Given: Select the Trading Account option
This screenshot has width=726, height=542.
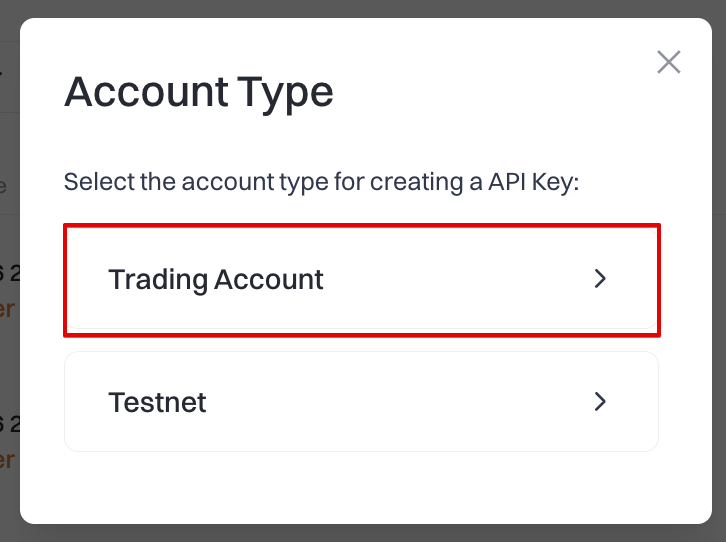Looking at the screenshot, I should pos(361,279).
